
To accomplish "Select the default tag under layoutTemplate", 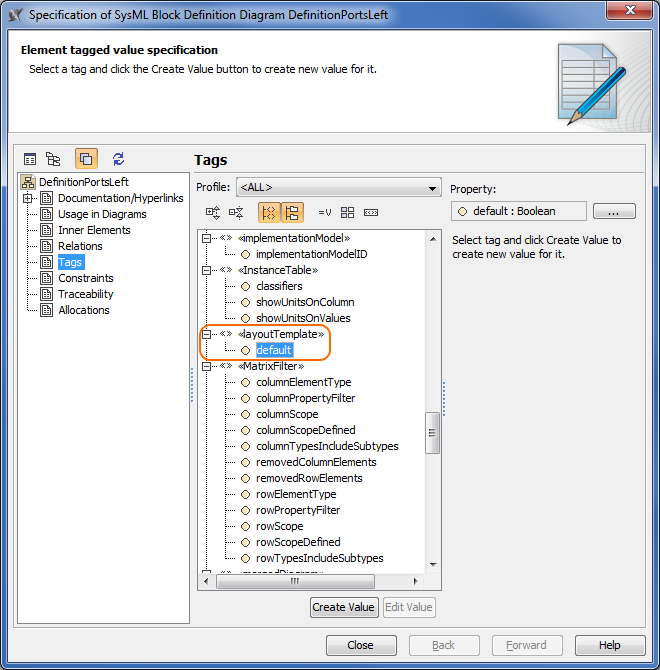I will click(274, 350).
